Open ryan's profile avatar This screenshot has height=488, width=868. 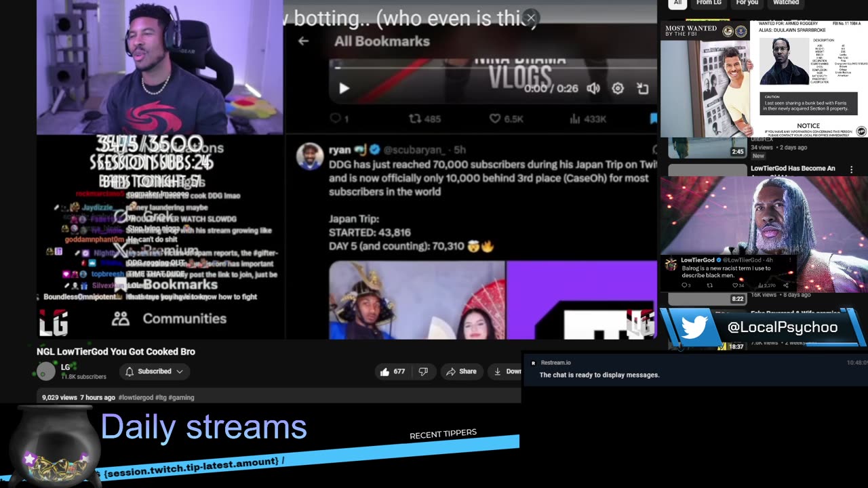[310, 157]
